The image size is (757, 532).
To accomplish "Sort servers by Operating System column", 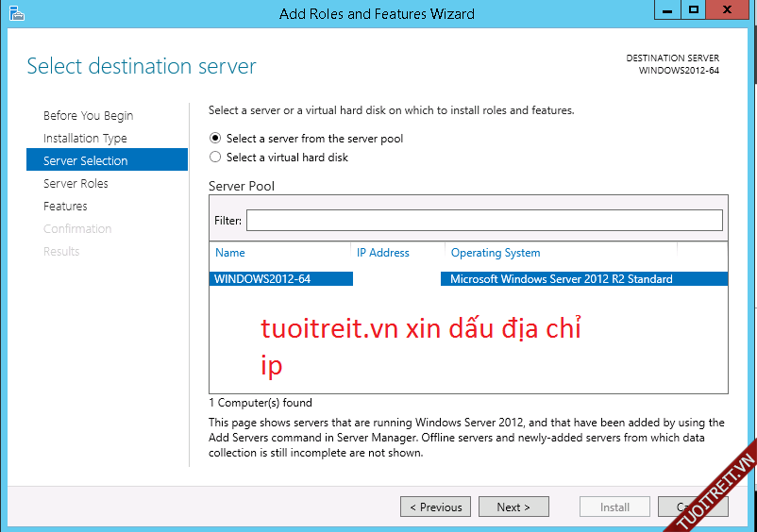I will click(496, 253).
